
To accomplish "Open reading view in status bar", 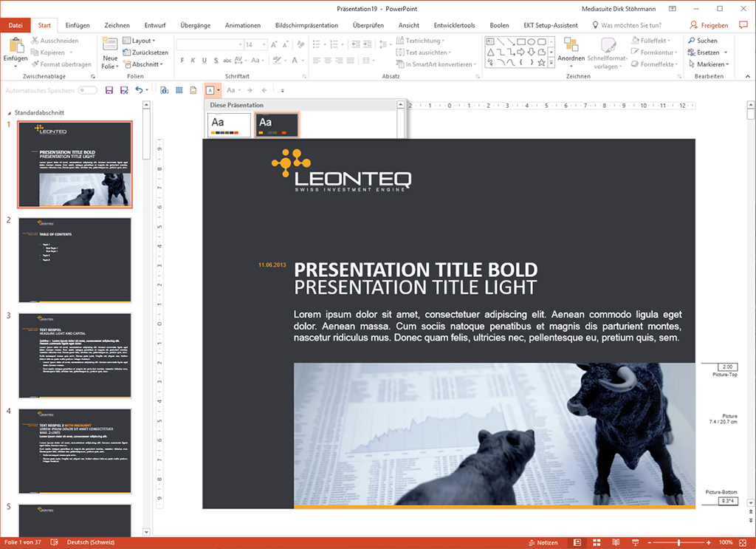I will coord(616,543).
